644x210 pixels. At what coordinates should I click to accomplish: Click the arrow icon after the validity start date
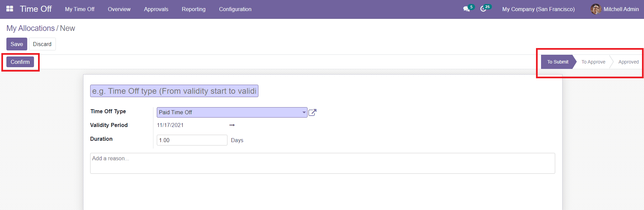pyautogui.click(x=232, y=125)
